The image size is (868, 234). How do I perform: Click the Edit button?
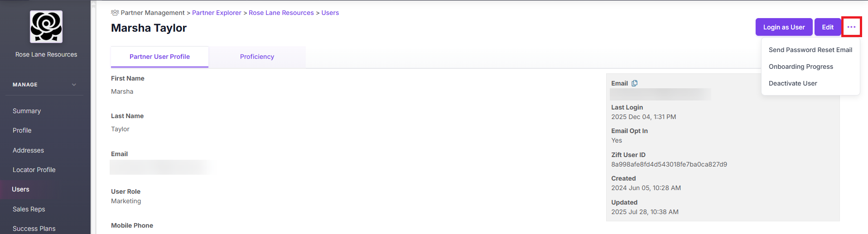point(828,27)
